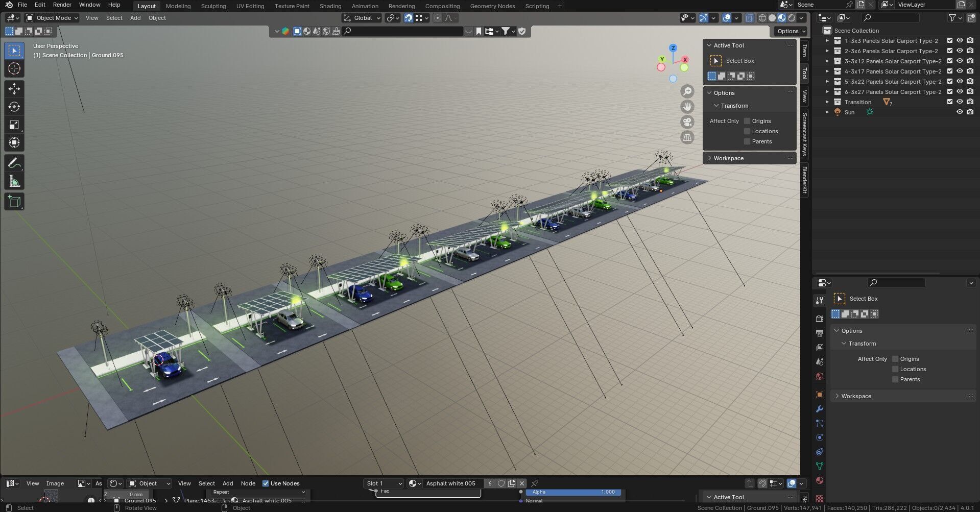
Task: Activate the Rotate tool
Action: (x=14, y=107)
